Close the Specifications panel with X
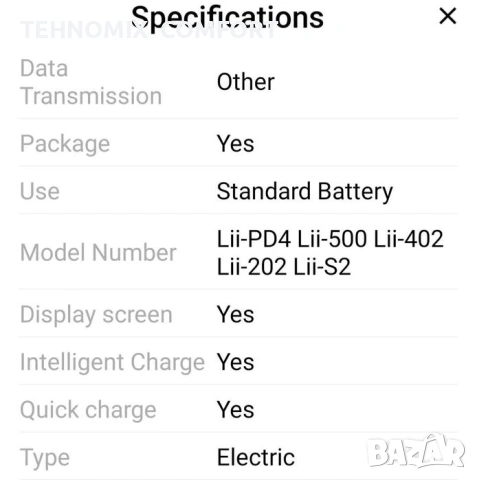This screenshot has width=477, height=480. [x=447, y=16]
